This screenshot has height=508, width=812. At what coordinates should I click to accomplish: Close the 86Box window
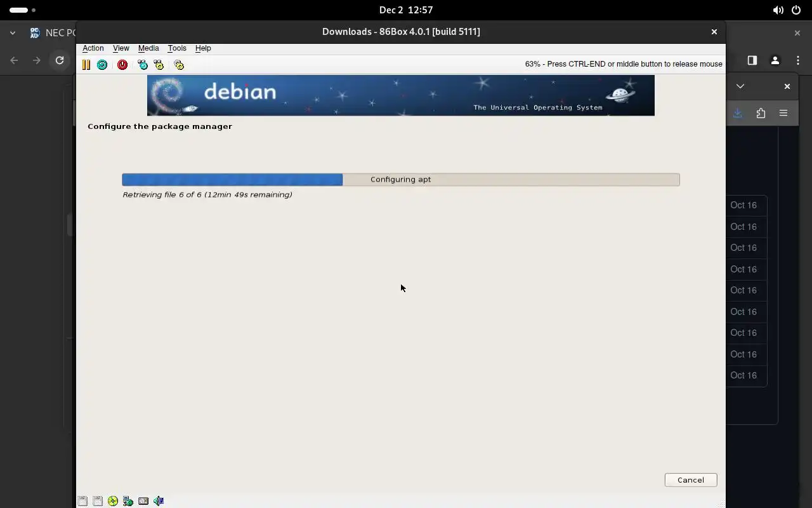(x=714, y=32)
